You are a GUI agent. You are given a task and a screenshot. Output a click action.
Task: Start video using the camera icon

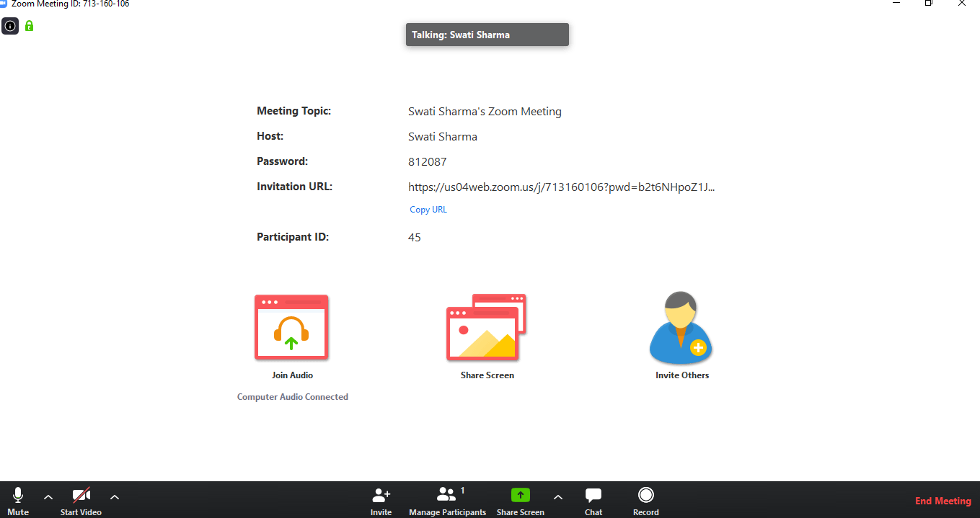81,501
